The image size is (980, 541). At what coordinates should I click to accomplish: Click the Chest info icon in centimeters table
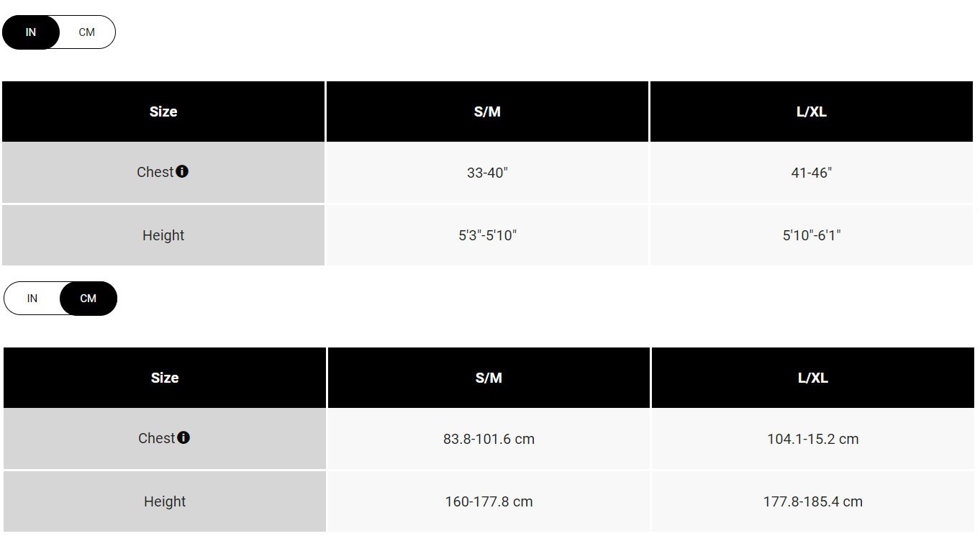click(x=183, y=437)
